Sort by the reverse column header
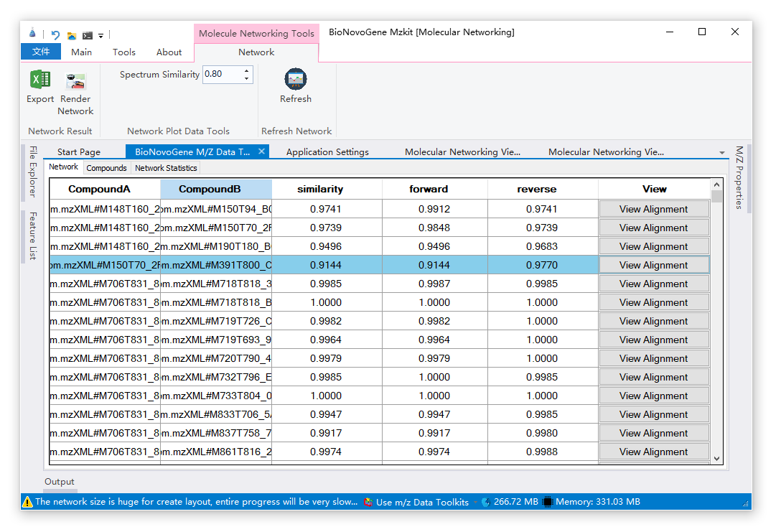 click(x=543, y=190)
